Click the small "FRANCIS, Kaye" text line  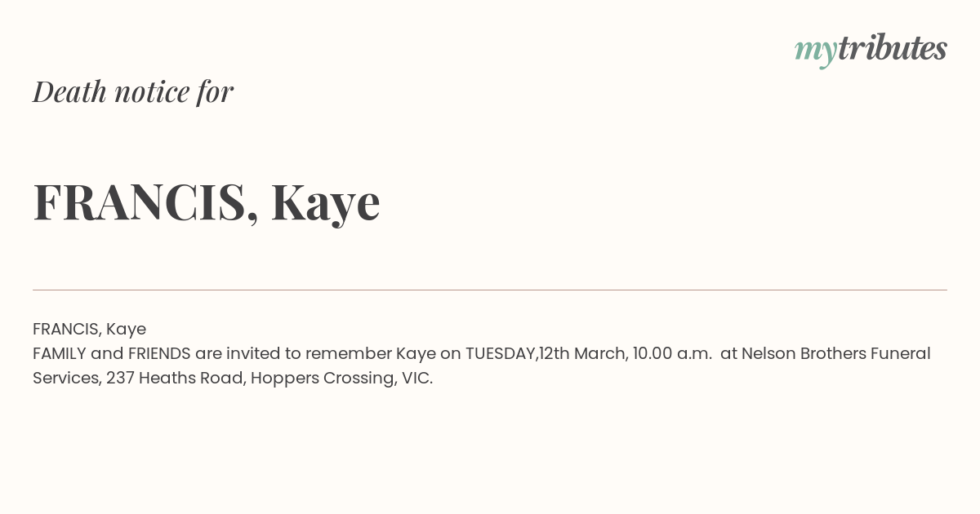pos(89,329)
